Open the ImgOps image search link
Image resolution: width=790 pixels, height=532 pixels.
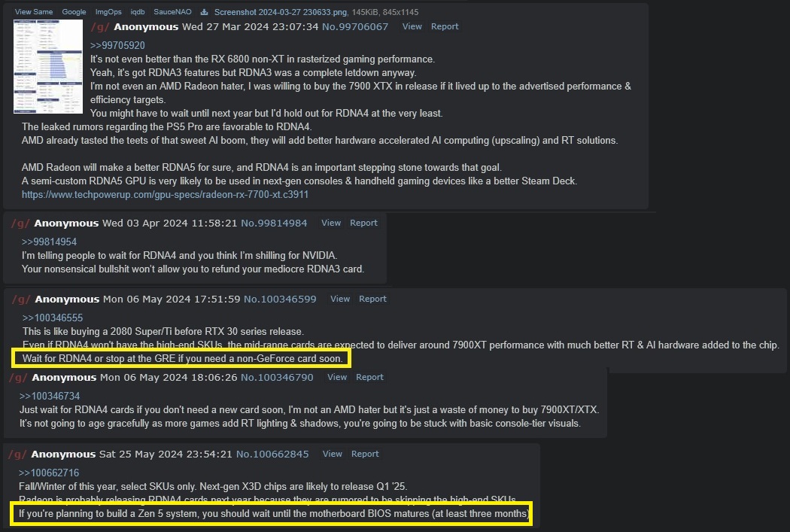click(108, 11)
